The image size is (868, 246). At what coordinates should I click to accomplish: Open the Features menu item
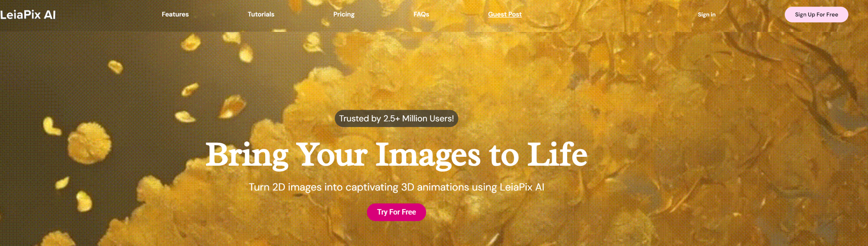point(175,14)
